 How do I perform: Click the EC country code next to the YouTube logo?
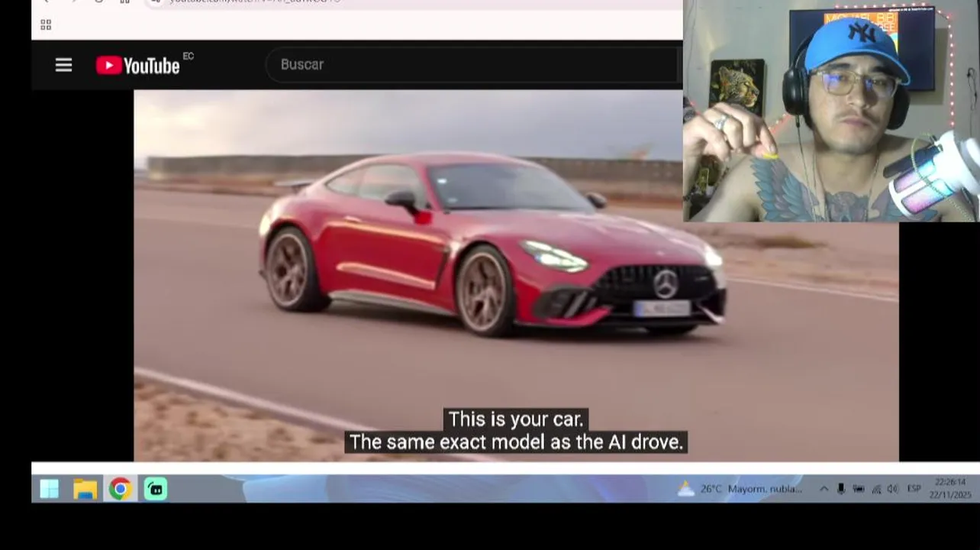(x=189, y=56)
